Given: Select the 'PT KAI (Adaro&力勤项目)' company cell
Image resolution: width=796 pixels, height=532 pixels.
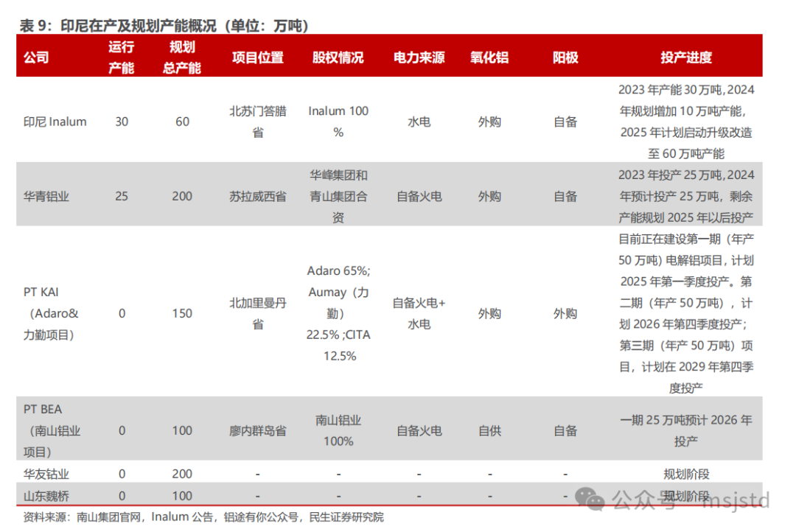Looking at the screenshot, I should pyautogui.click(x=51, y=314).
